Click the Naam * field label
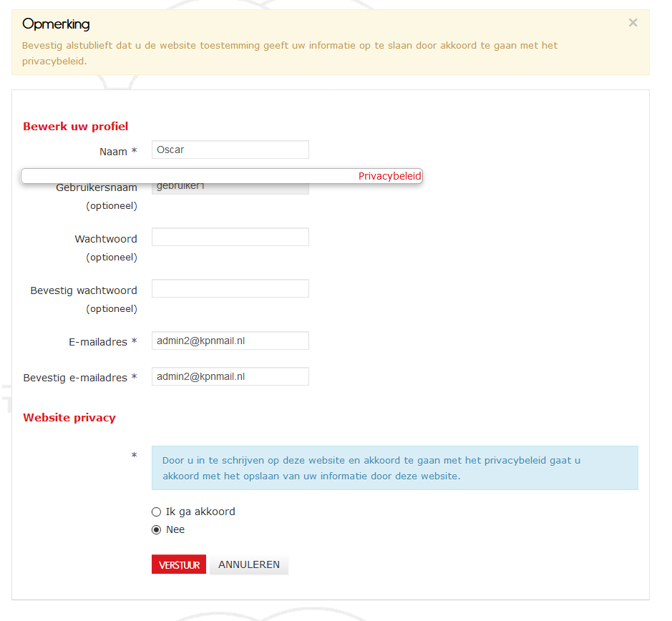The width and height of the screenshot is (672, 621). (118, 152)
